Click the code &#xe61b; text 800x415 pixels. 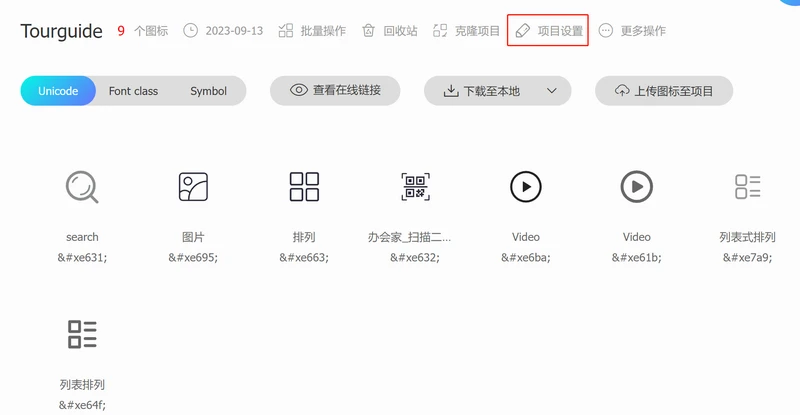point(637,257)
